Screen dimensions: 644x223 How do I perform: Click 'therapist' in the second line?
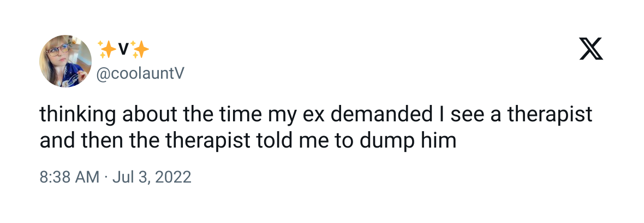[x=208, y=142]
